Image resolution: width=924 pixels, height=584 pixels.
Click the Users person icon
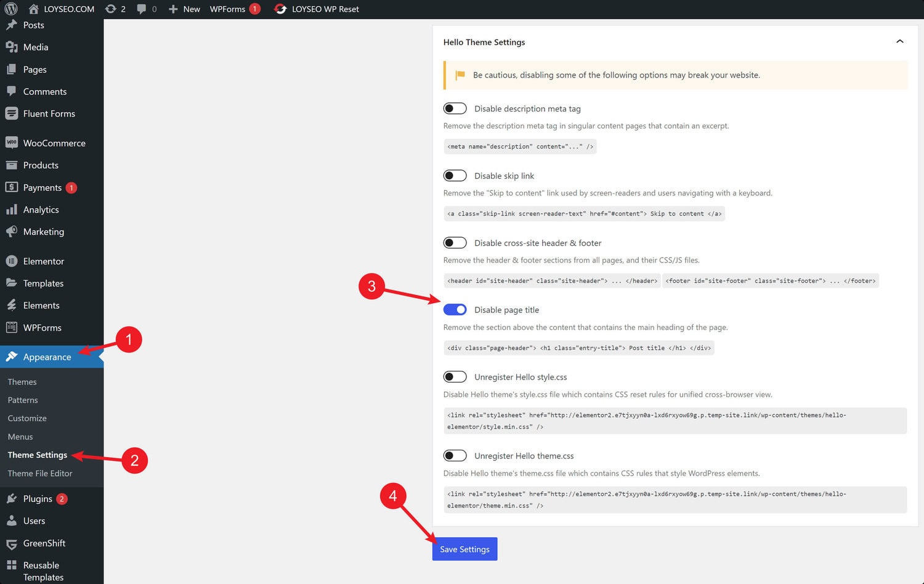(12, 521)
